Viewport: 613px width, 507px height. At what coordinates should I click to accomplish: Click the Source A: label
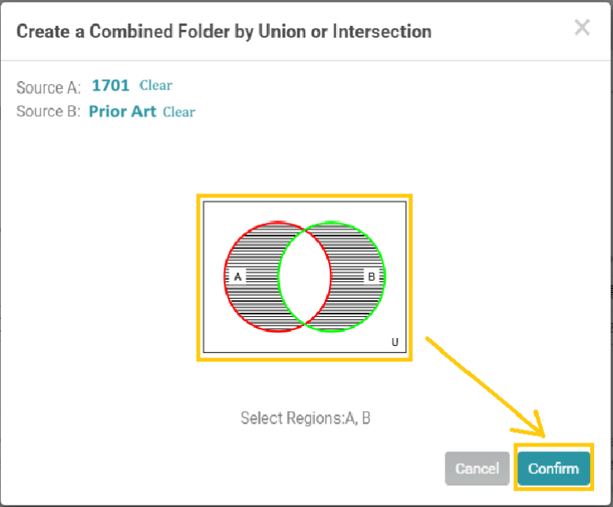[48, 88]
